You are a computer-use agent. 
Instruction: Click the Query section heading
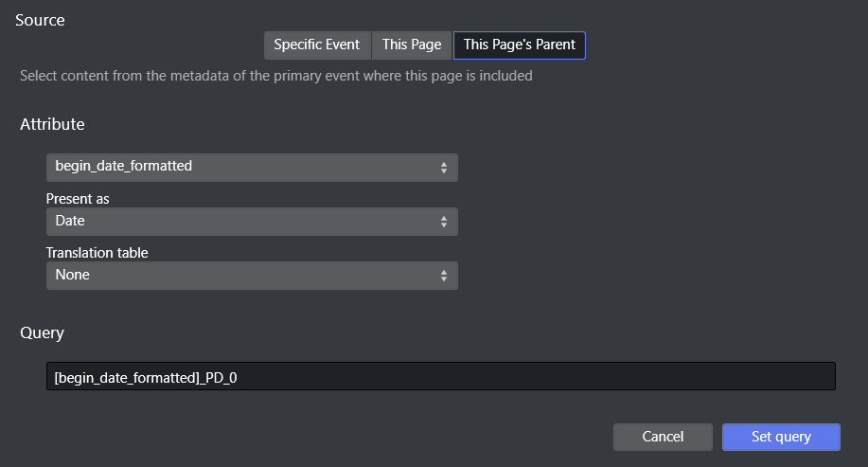[x=42, y=332]
